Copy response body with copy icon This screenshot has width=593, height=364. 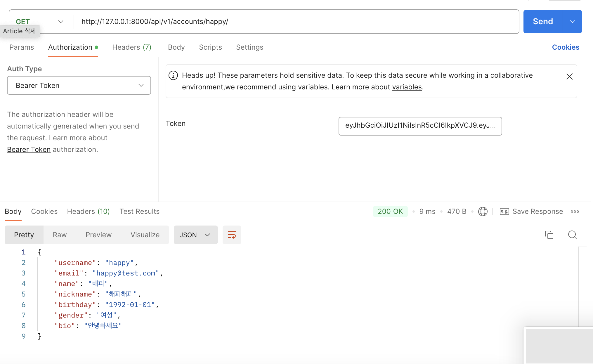tap(549, 235)
